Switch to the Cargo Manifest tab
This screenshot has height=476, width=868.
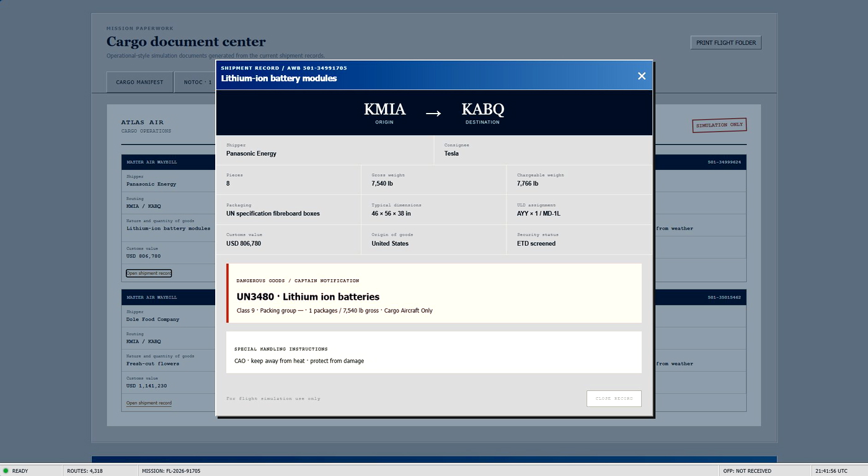click(x=139, y=82)
